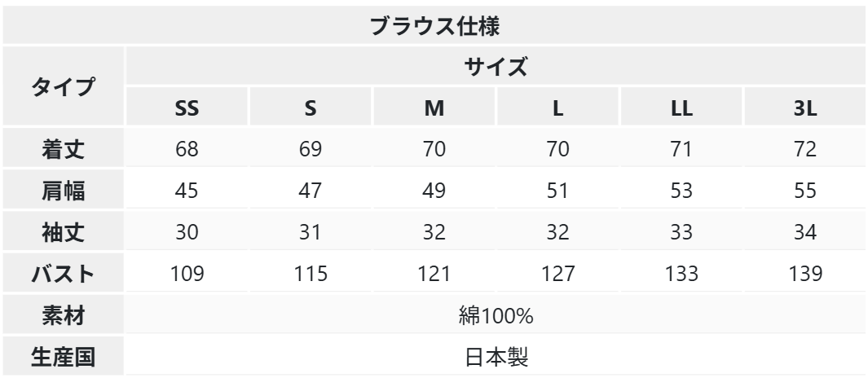The width and height of the screenshot is (868, 378).
Task: Click the 素材 row label
Action: tap(63, 315)
